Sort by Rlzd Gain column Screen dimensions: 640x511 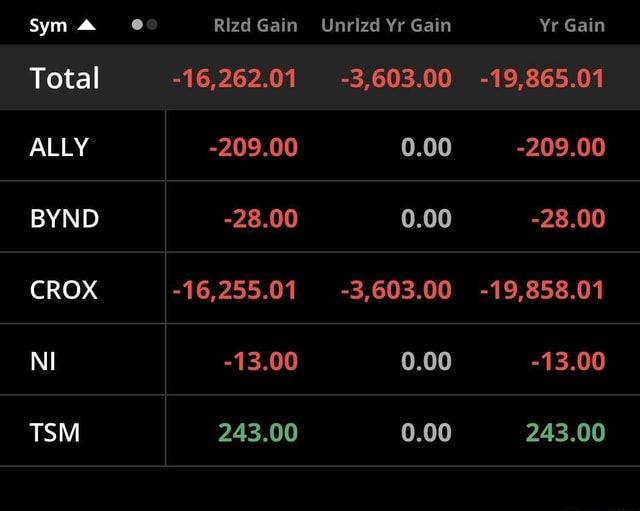point(255,26)
